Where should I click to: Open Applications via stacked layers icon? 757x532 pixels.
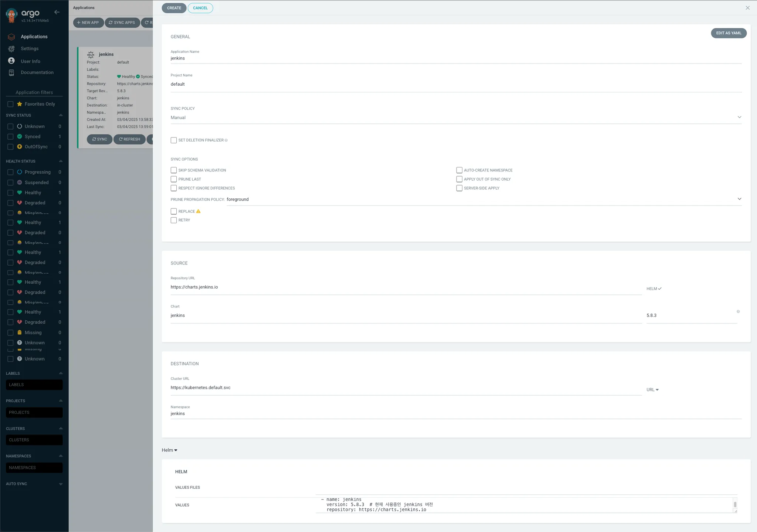pos(11,37)
